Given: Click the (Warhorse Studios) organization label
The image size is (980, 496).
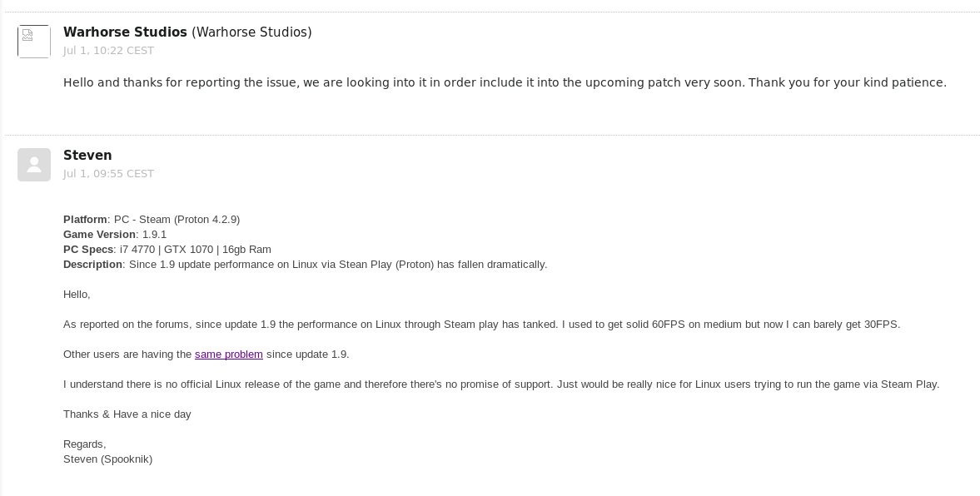Looking at the screenshot, I should (251, 32).
